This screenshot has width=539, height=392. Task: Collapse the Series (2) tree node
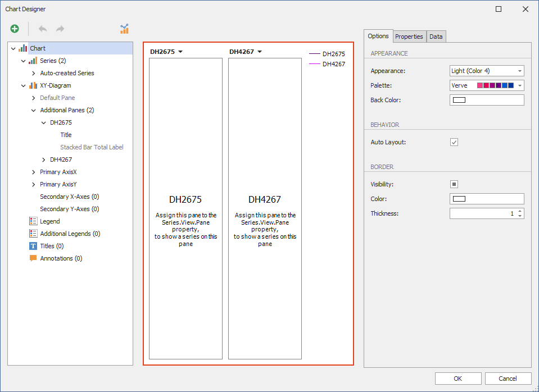(x=24, y=61)
